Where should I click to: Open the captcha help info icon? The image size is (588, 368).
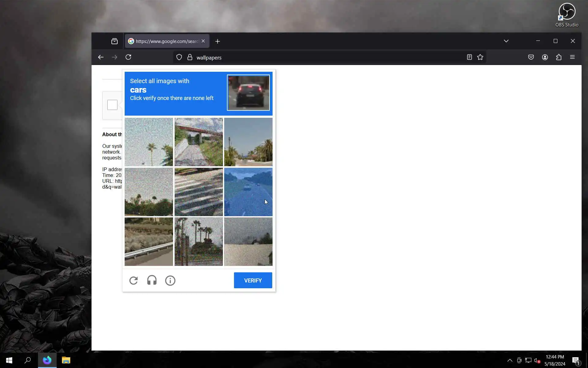point(170,280)
